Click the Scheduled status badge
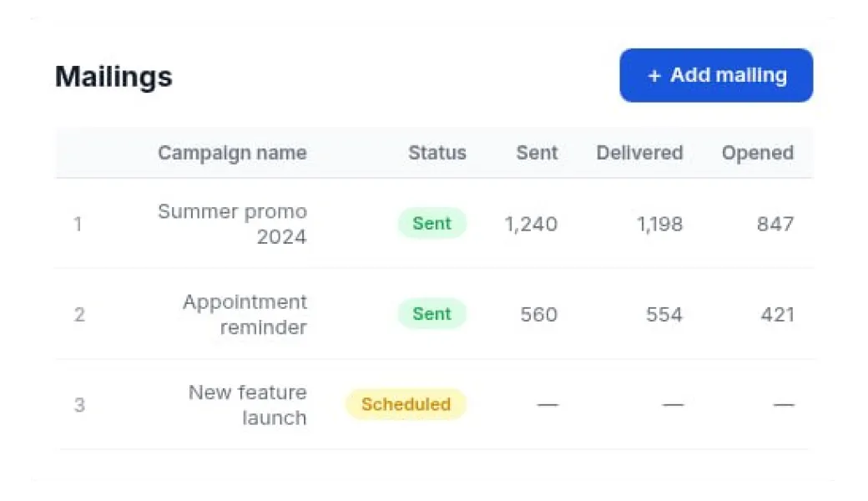Screen dimensions: 868x501 click(406, 404)
